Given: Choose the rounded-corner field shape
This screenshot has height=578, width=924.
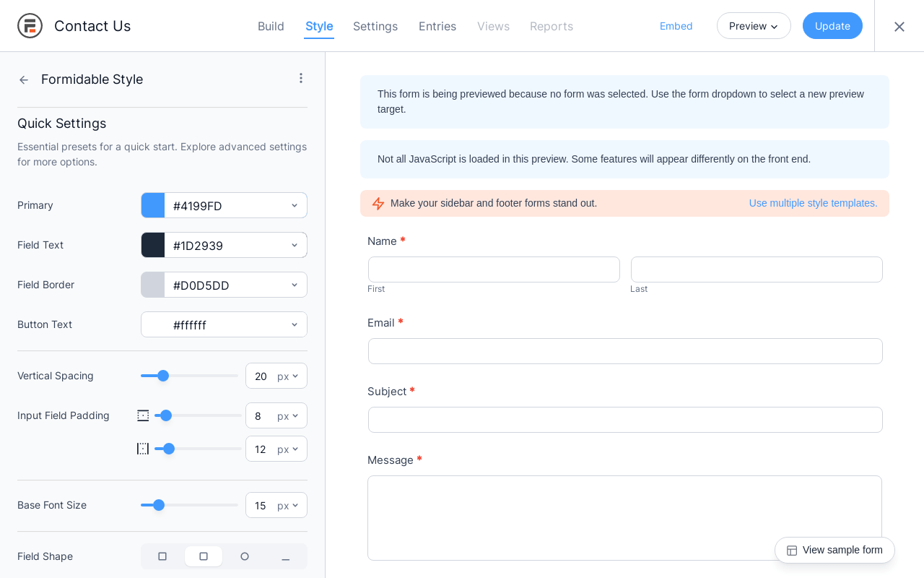Looking at the screenshot, I should pos(204,556).
